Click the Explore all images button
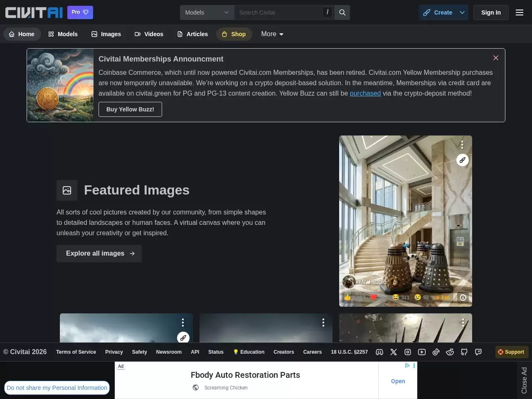Screen dimensions: 532x399 coord(99,254)
